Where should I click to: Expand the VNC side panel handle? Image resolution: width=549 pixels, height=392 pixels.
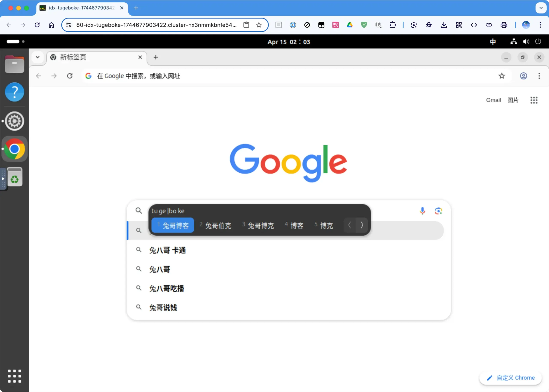(x=3, y=179)
